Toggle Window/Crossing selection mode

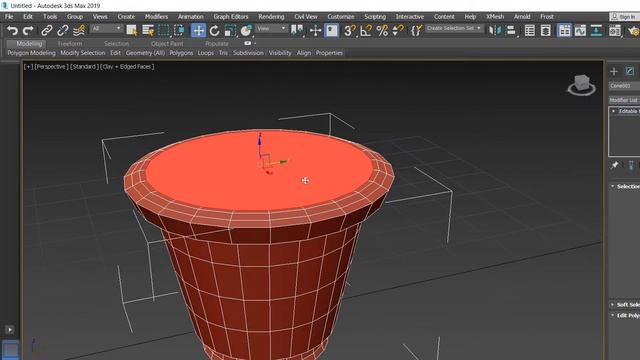180,31
